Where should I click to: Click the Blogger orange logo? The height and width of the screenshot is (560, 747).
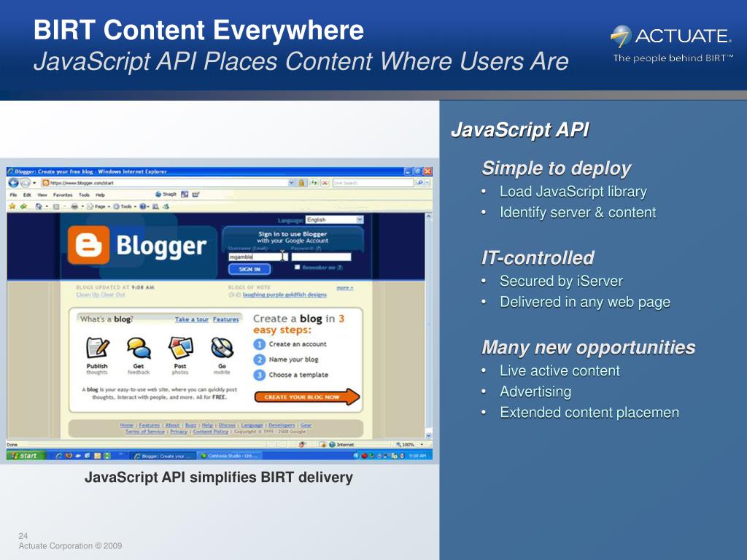coord(88,245)
